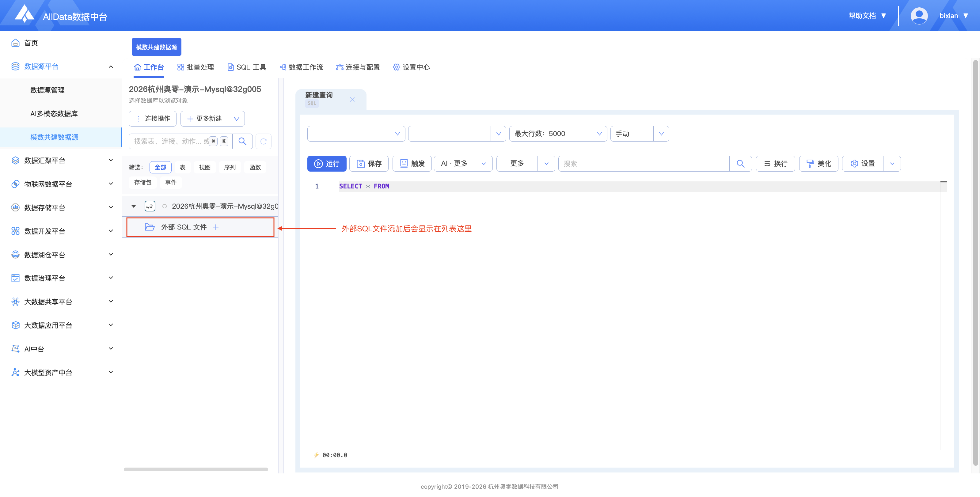The width and height of the screenshot is (980, 497).
Task: Open the bixian user menu
Action: [954, 16]
